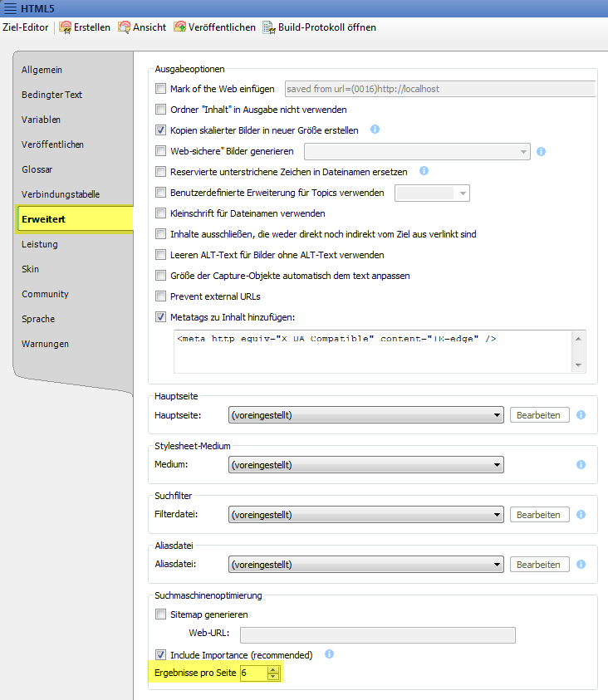Screen dimensions: 608x700
Task: Select the Skin tab in sidebar
Action: click(x=31, y=269)
